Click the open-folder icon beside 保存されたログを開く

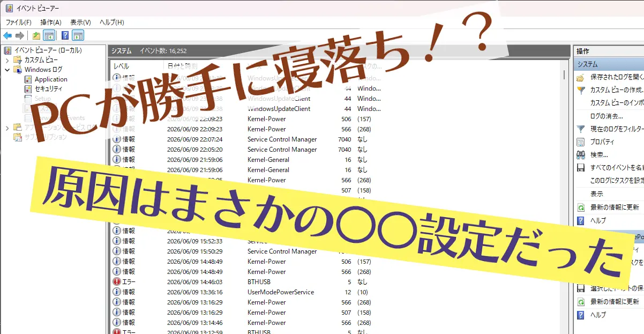[580, 77]
